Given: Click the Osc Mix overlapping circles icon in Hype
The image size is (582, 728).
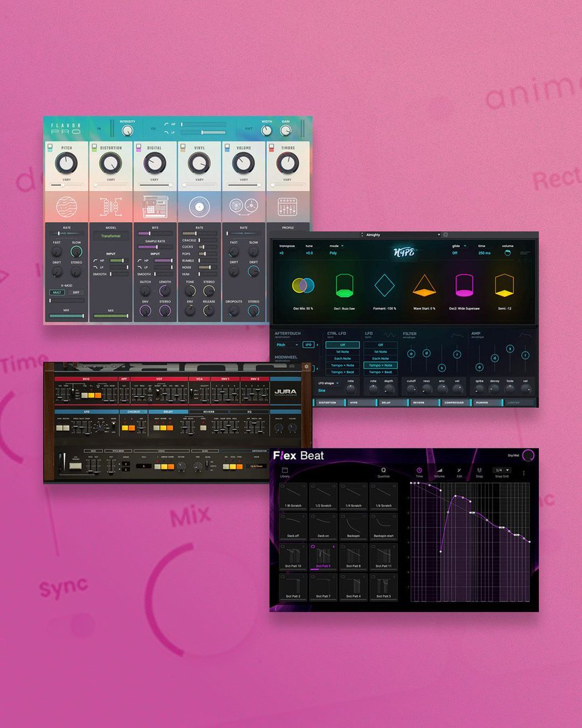Looking at the screenshot, I should tap(303, 286).
